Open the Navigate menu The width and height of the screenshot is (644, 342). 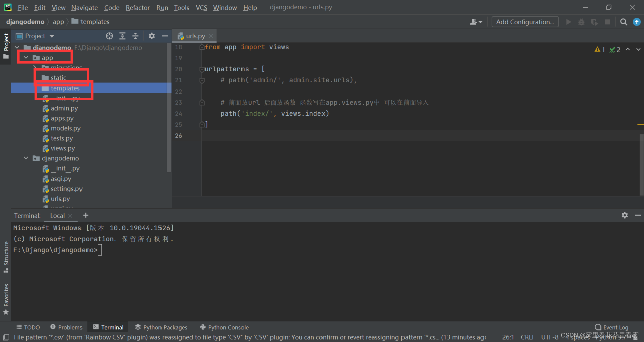pos(85,7)
